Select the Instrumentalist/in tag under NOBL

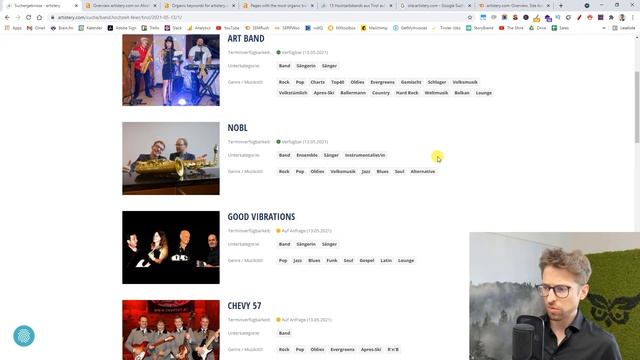tap(365, 155)
